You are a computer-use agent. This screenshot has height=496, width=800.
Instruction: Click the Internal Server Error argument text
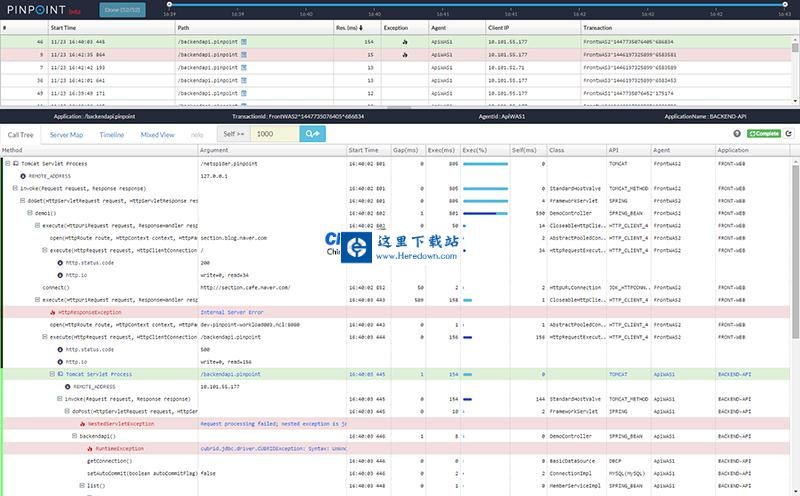click(232, 312)
